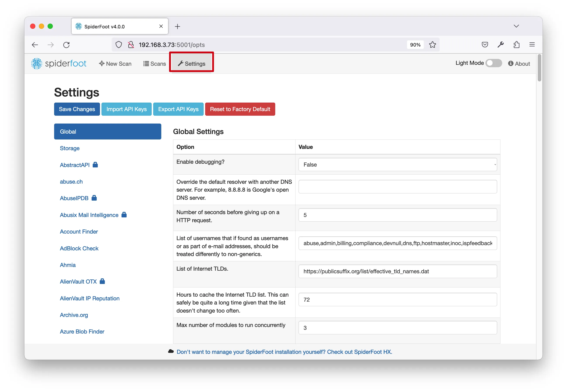567x392 pixels.
Task: Click the "Value" column header
Action: tap(306, 147)
